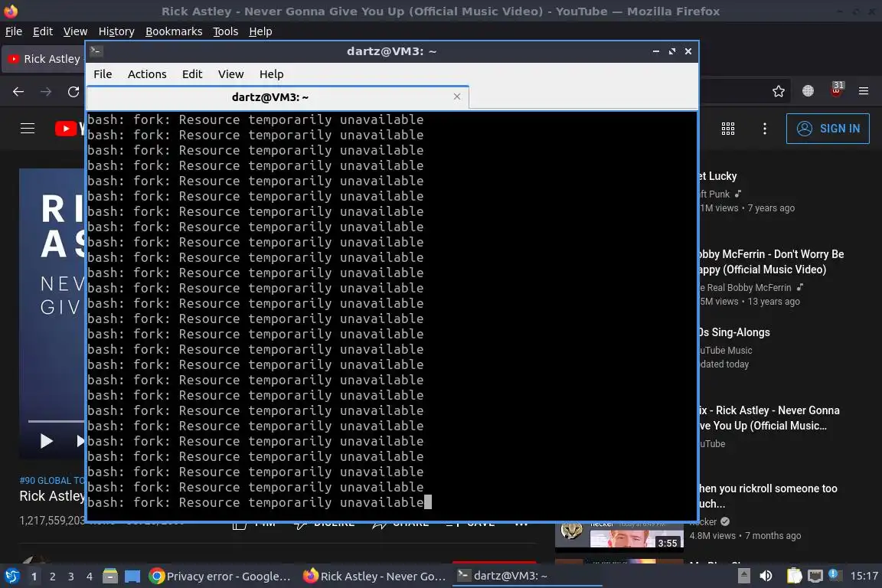882x588 pixels.
Task: Open Don't Worry Be Happy video link
Action: pyautogui.click(x=771, y=262)
